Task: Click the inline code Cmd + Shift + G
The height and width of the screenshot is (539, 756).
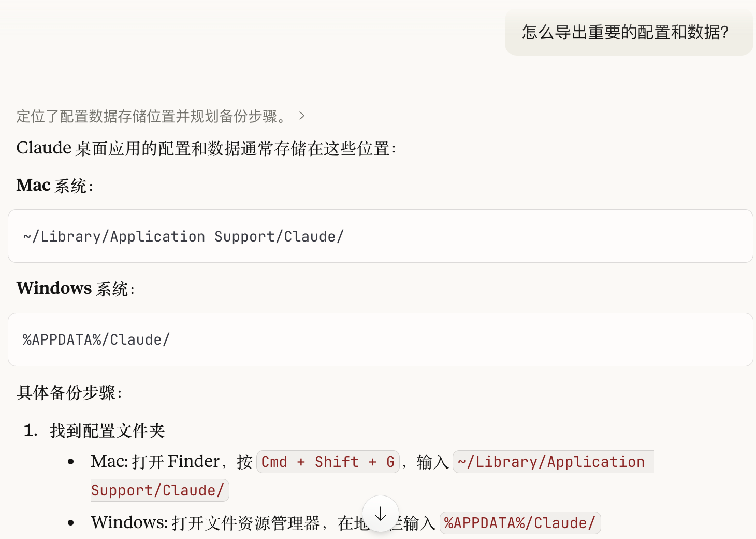Action: (328, 462)
